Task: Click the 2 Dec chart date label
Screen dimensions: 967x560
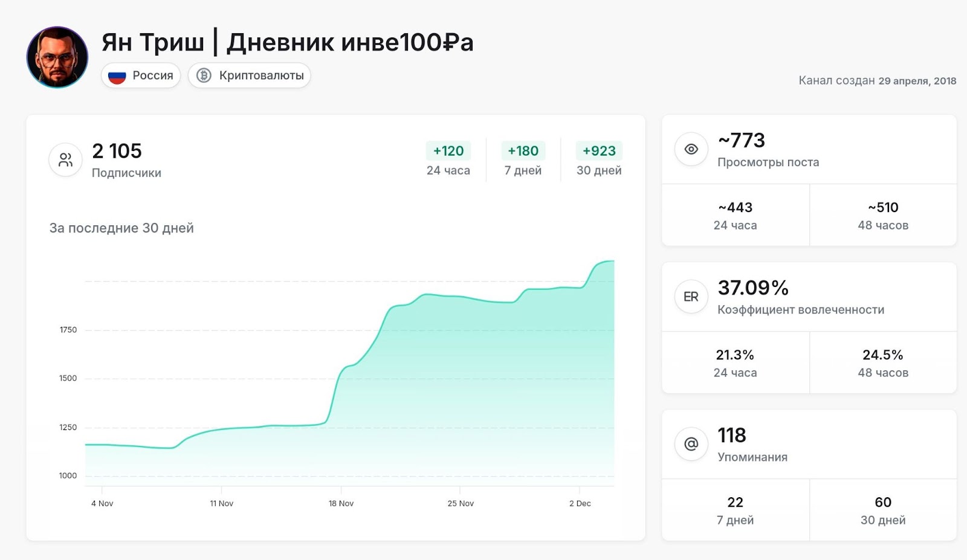Action: [580, 503]
